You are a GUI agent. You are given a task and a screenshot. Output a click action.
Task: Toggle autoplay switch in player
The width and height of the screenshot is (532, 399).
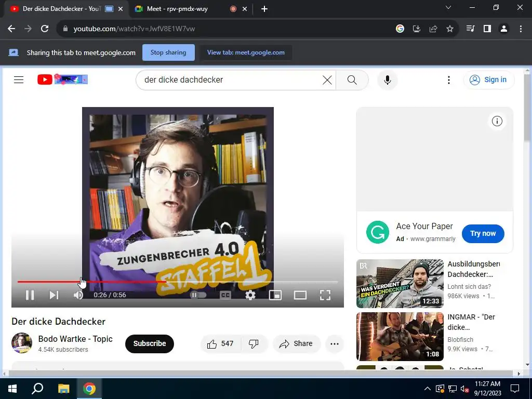coord(198,295)
